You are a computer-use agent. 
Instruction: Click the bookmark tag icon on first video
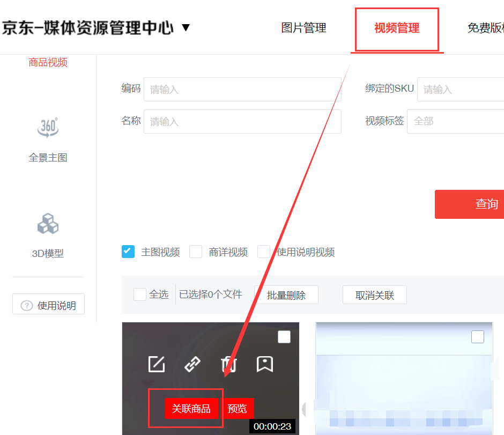pos(265,364)
